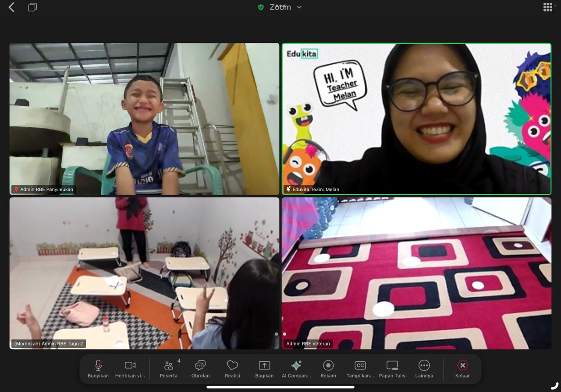This screenshot has height=392, width=561.
Task: Select the Admin RBE Panyileukan video tile
Action: click(x=144, y=118)
